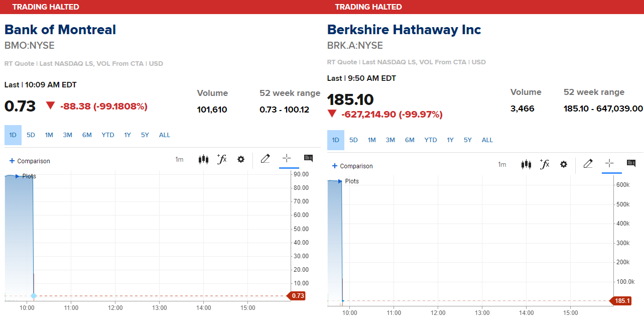This screenshot has height=324, width=644.
Task: Click the BMO:NYSE ticker symbol
Action: click(30, 46)
